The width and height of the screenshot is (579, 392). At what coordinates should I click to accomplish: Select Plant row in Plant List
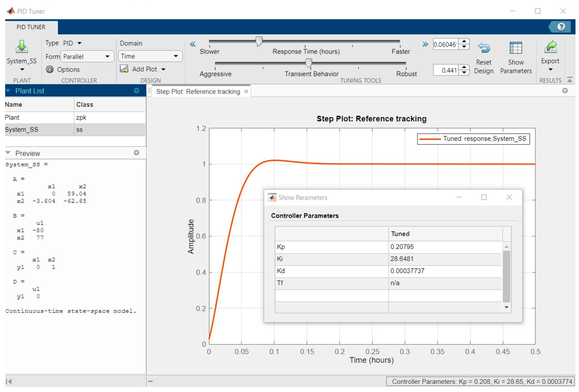pyautogui.click(x=37, y=117)
